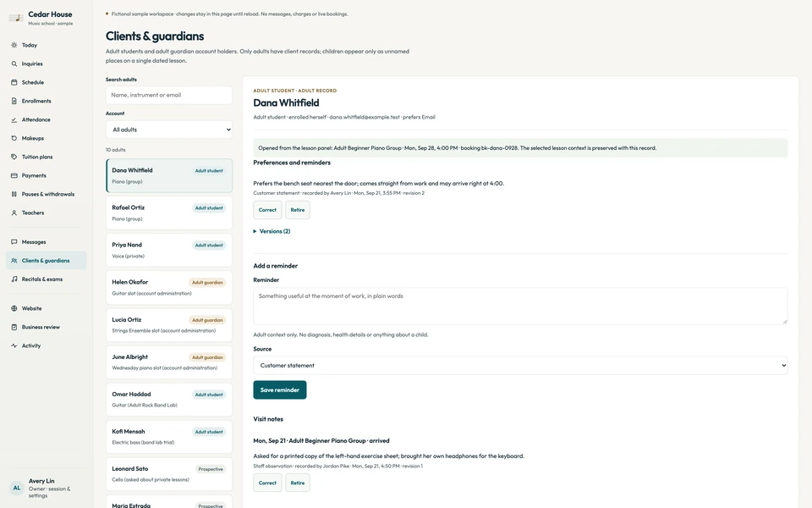Open the Clients & guardians menu item
This screenshot has height=508, width=812.
(46, 261)
